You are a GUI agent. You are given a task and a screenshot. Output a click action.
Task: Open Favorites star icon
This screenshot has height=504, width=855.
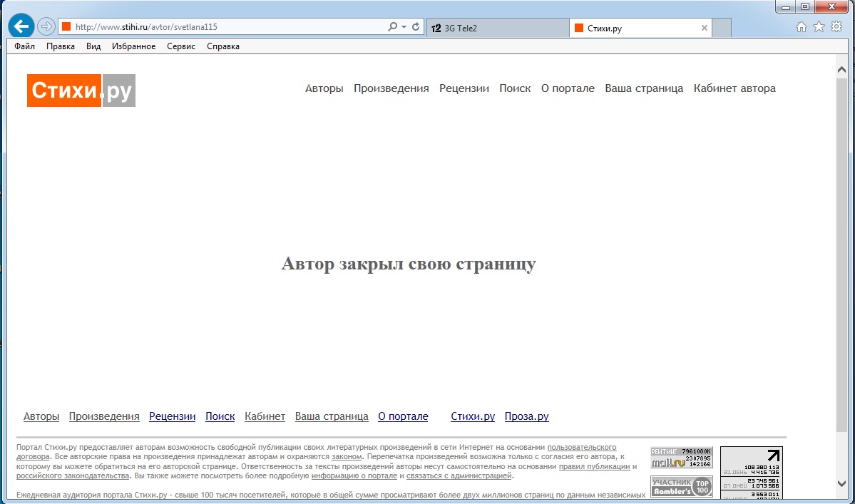pyautogui.click(x=819, y=27)
